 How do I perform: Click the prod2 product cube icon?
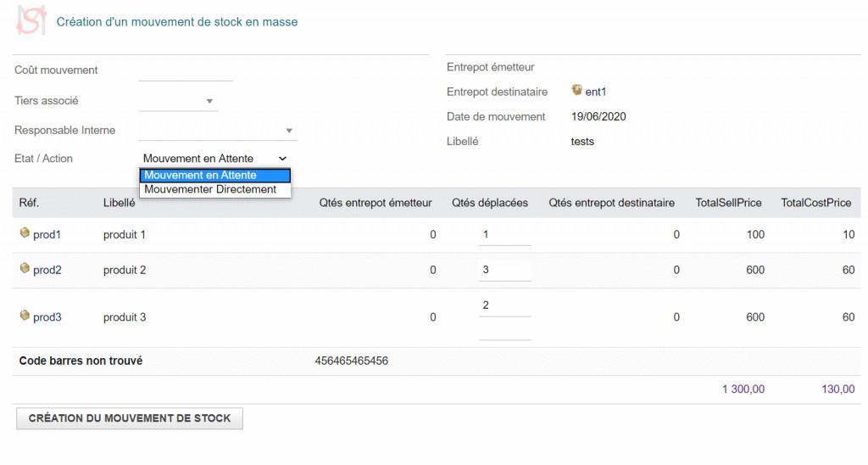[25, 269]
